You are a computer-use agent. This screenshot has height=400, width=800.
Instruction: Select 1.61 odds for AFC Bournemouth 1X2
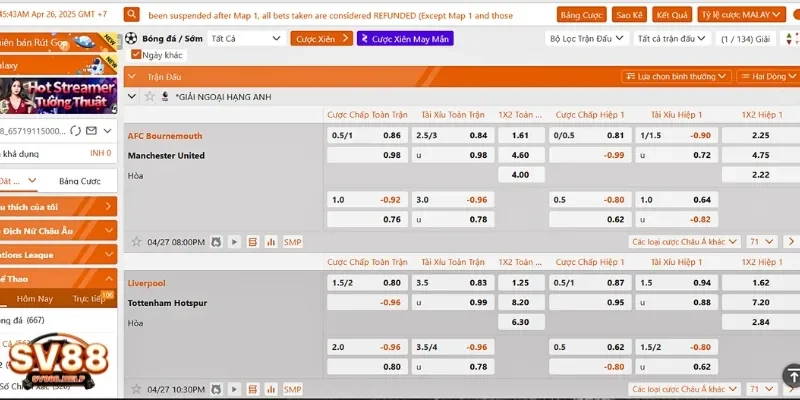520,135
